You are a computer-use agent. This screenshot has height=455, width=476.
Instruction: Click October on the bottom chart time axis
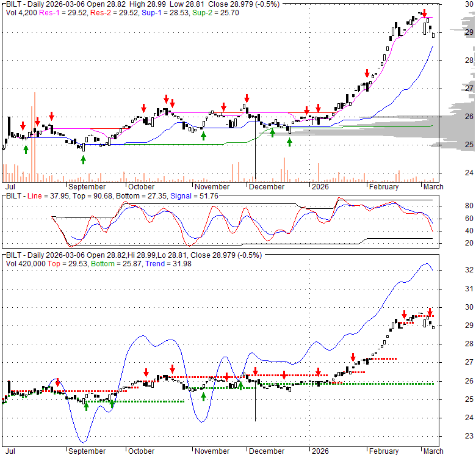(141, 451)
